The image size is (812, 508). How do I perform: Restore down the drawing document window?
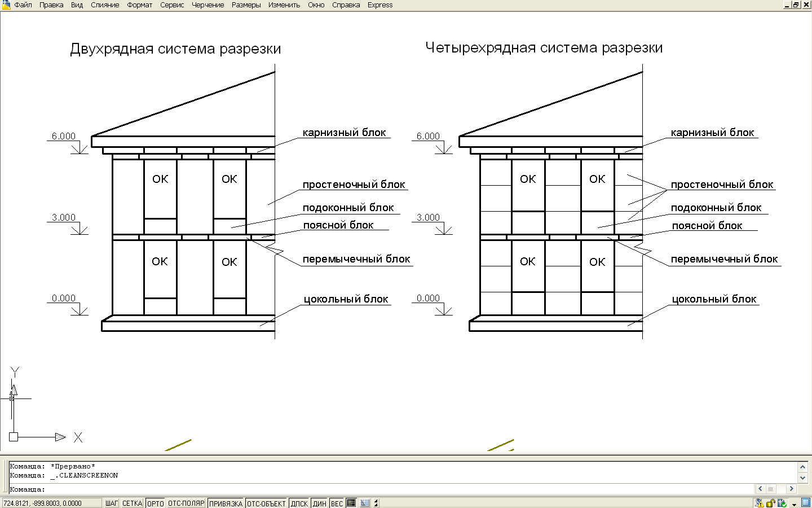coord(796,5)
